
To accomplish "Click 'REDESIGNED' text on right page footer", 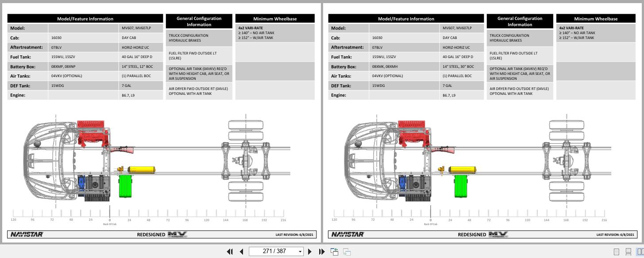I will pos(472,235).
